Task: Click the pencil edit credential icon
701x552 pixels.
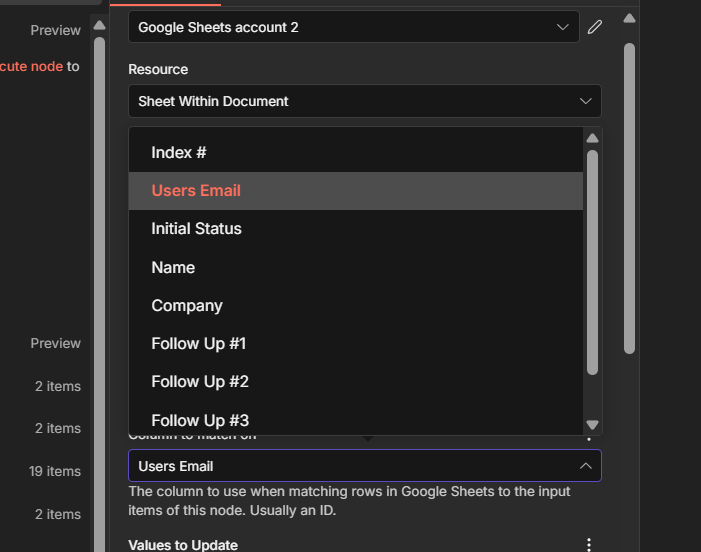Action: pyautogui.click(x=595, y=27)
